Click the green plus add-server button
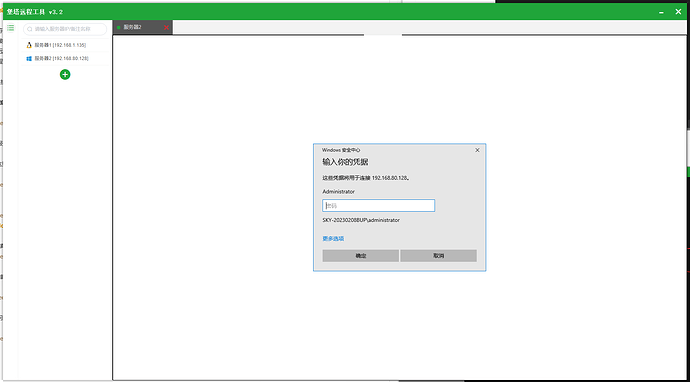 (x=65, y=74)
